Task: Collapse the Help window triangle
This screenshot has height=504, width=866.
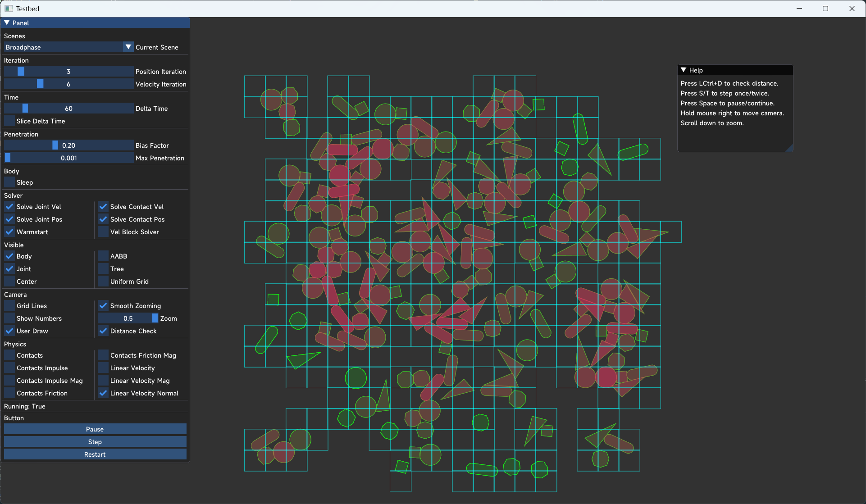Action: click(x=684, y=70)
